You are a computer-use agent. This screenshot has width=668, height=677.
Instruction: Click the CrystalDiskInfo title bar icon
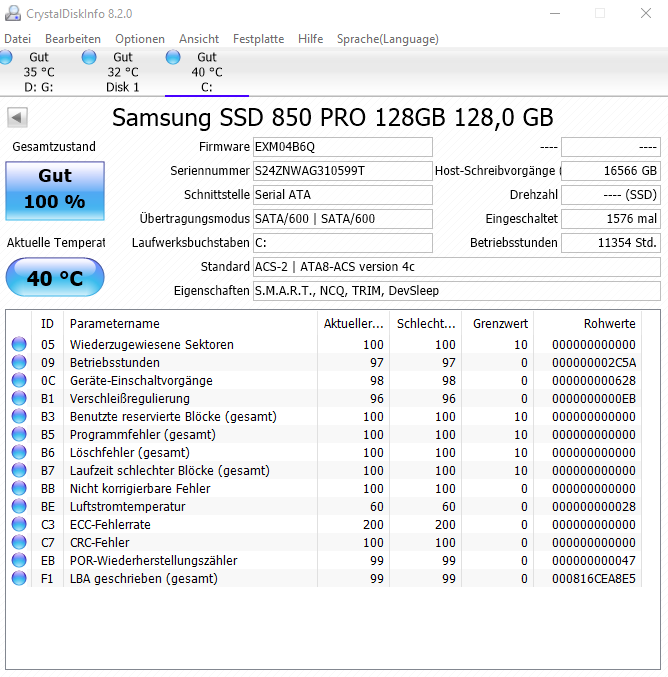pyautogui.click(x=13, y=13)
